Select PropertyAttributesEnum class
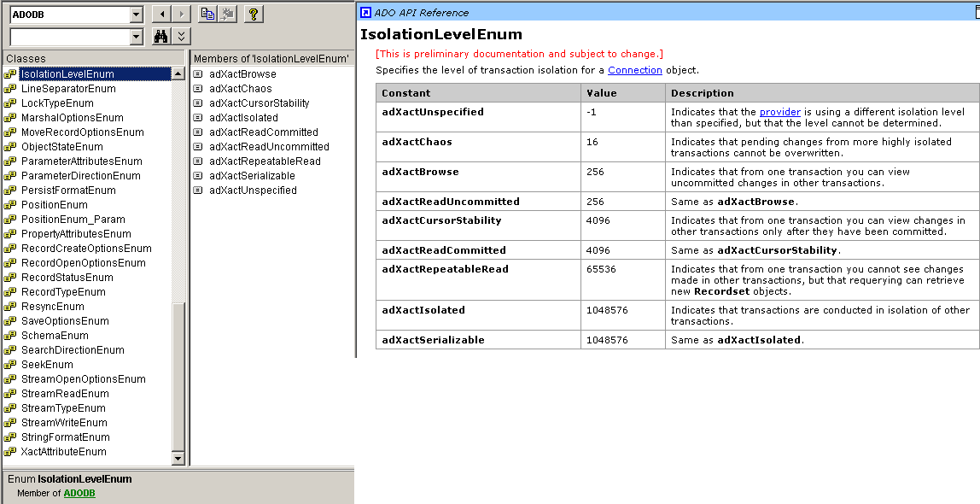 tap(76, 234)
